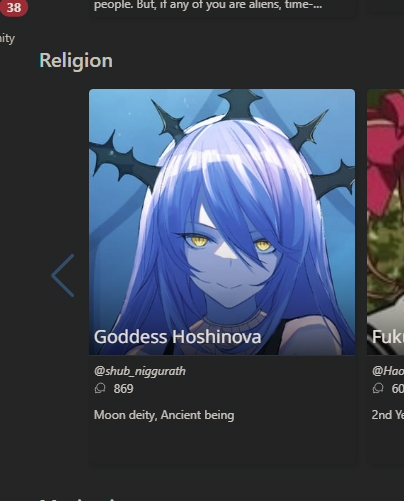This screenshot has width=404, height=501.
Task: Open Goddess Hoshinova character portrait
Action: pyautogui.click(x=222, y=222)
